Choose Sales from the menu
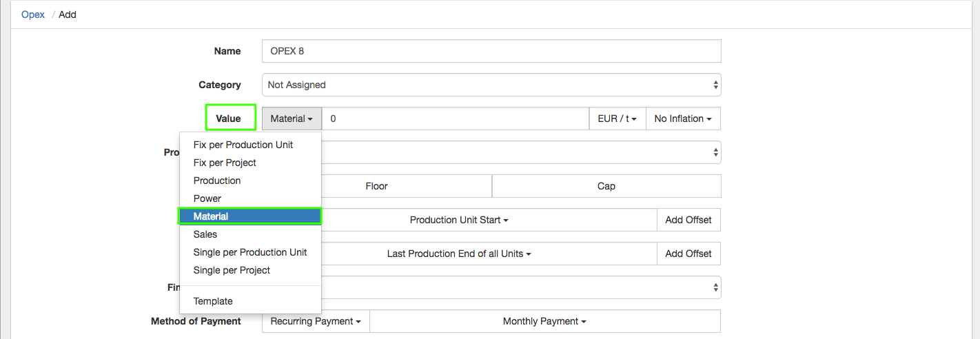The image size is (980, 339). point(205,234)
